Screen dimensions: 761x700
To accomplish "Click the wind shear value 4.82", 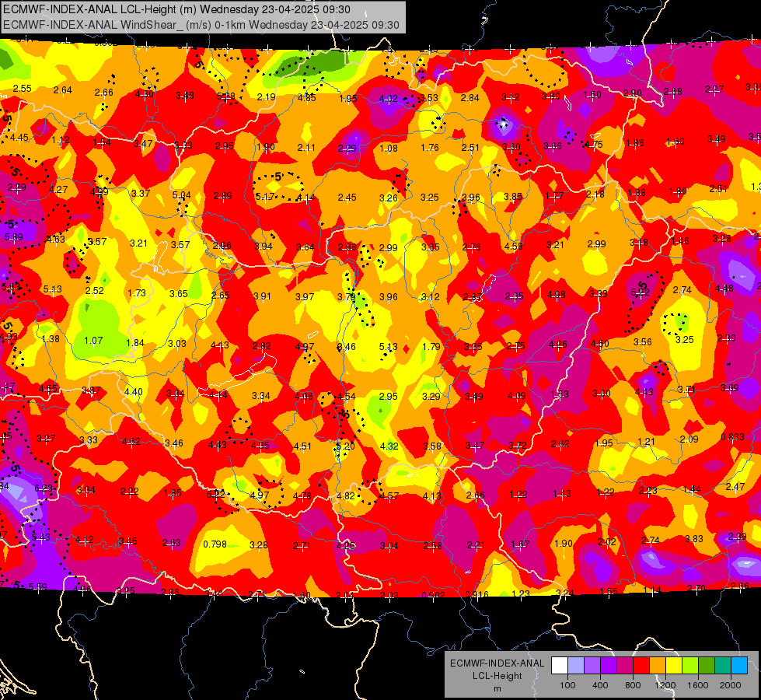I will click(x=346, y=495).
